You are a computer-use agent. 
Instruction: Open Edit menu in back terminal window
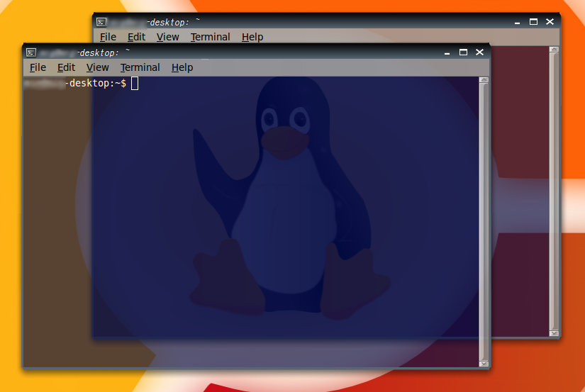point(136,37)
